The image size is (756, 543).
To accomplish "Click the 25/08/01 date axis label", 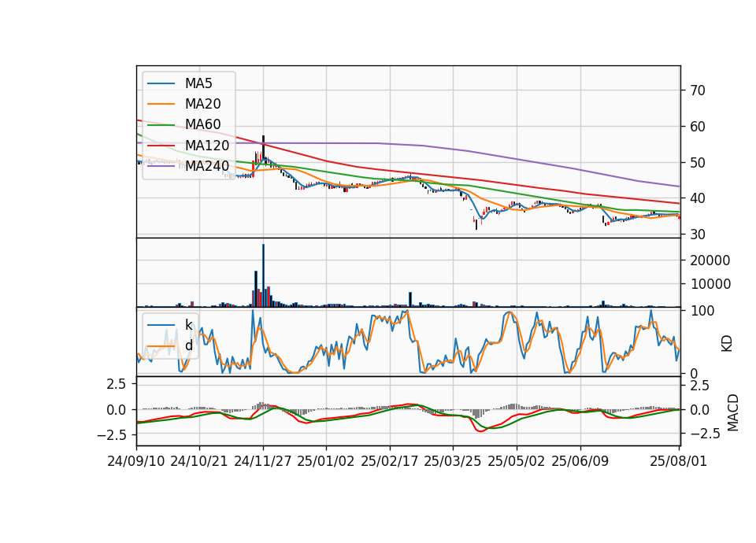I will (679, 461).
